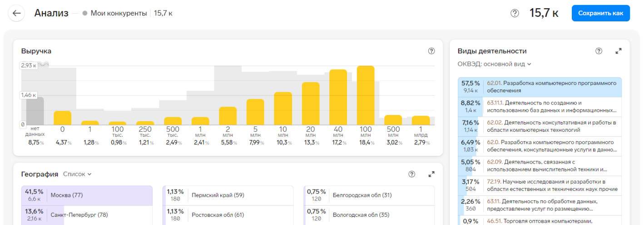Open help icon in Виды деятельности panel
The width and height of the screenshot is (644, 225).
point(599,51)
